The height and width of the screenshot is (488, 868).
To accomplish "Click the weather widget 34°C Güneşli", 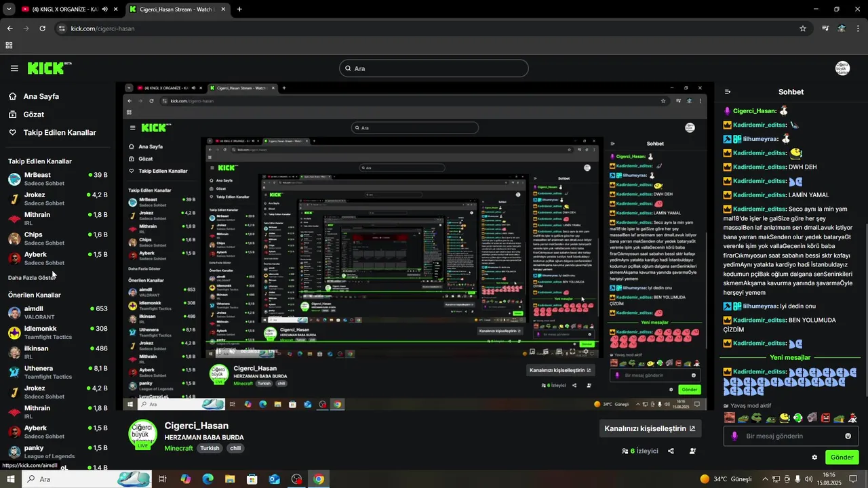I will tap(727, 479).
